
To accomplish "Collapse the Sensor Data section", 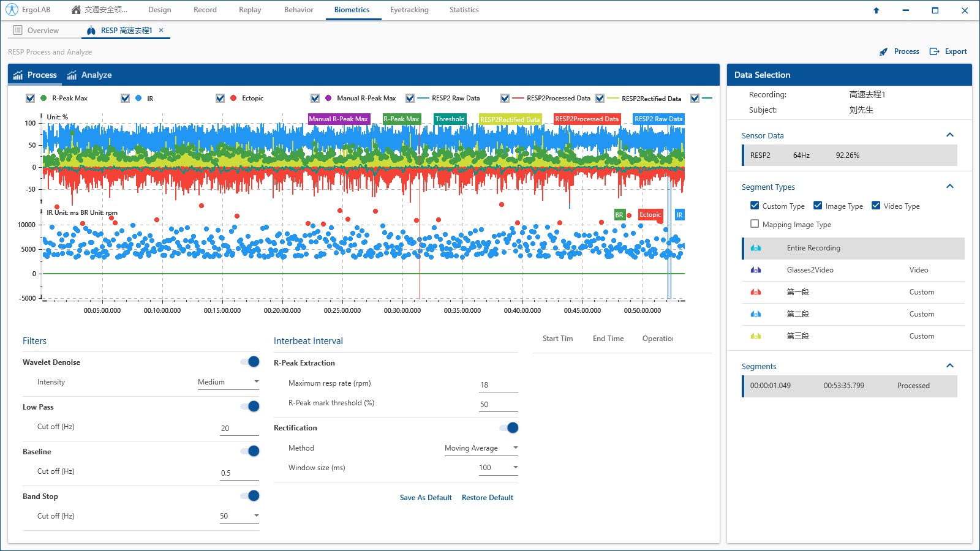I will tap(950, 135).
